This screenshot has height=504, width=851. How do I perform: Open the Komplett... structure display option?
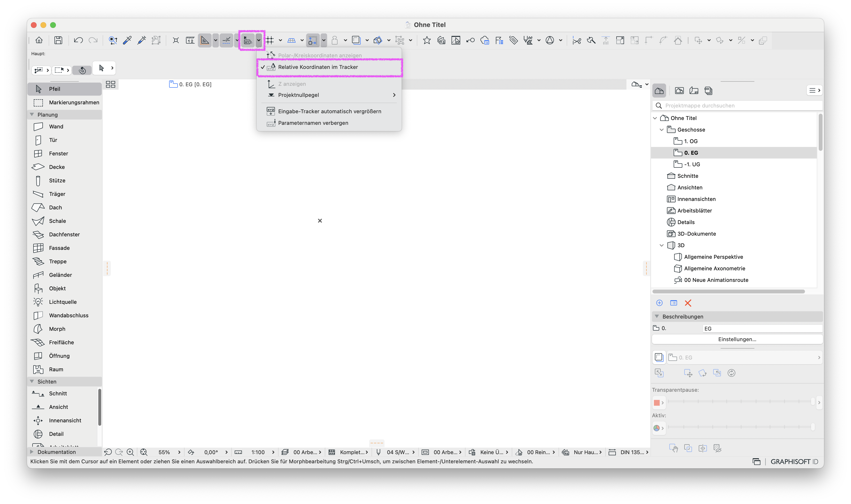point(348,452)
